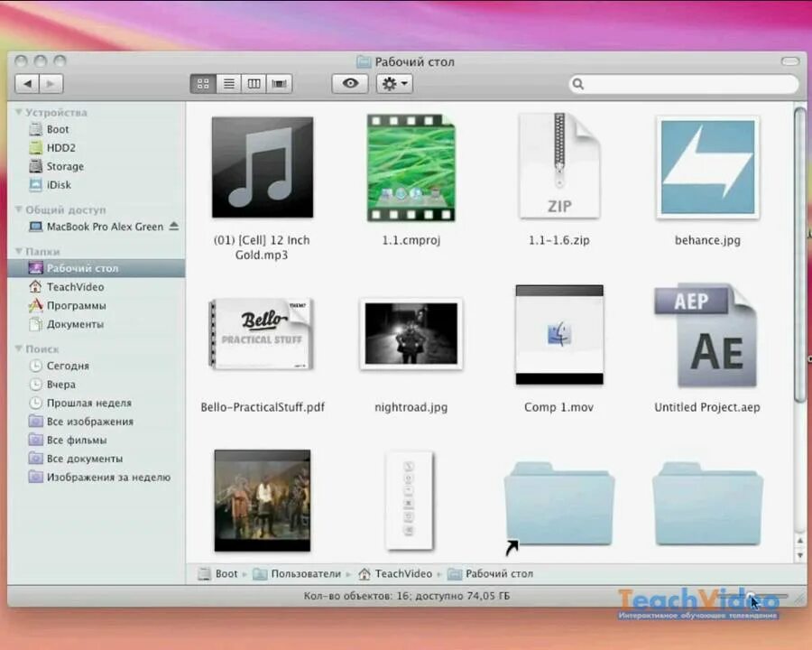Open Документы folder in sidebar
812x650 pixels.
pos(97,324)
